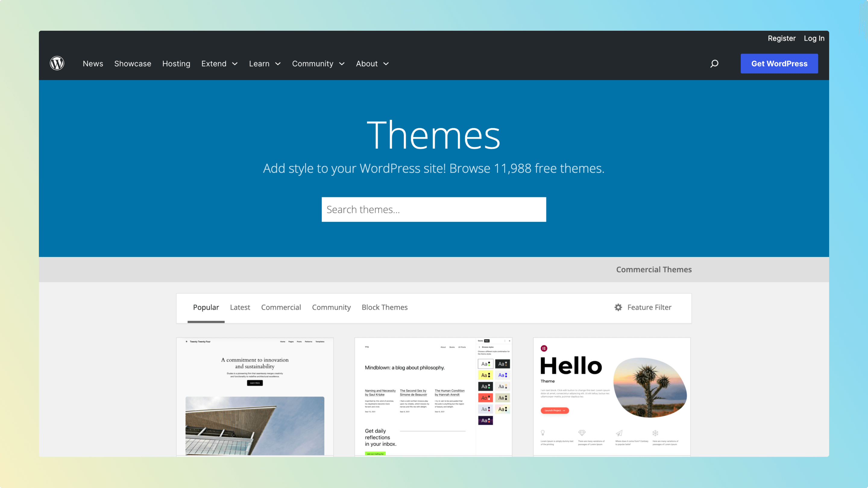Open the Commercial Themes link
Viewport: 868px width, 488px height.
654,269
